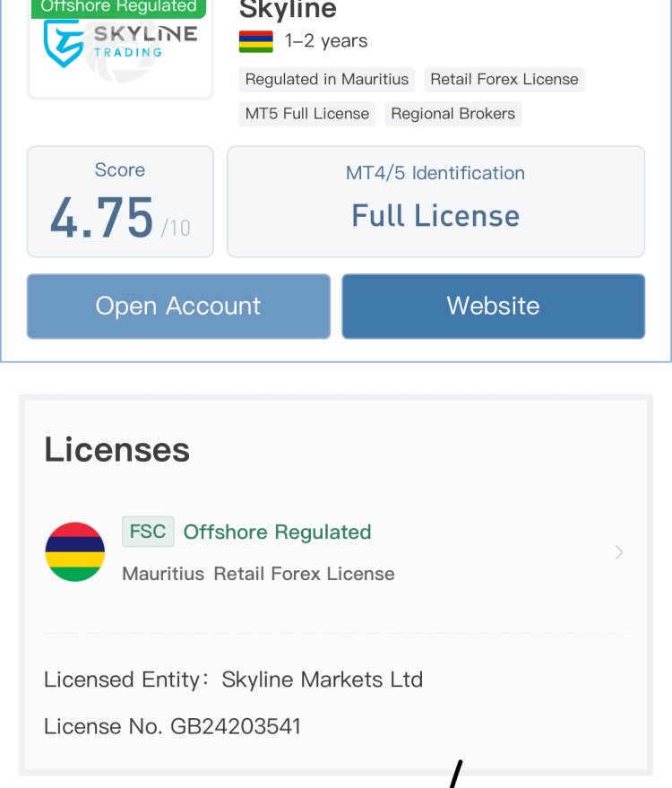Click the Skyline broker name heading

click(x=288, y=11)
